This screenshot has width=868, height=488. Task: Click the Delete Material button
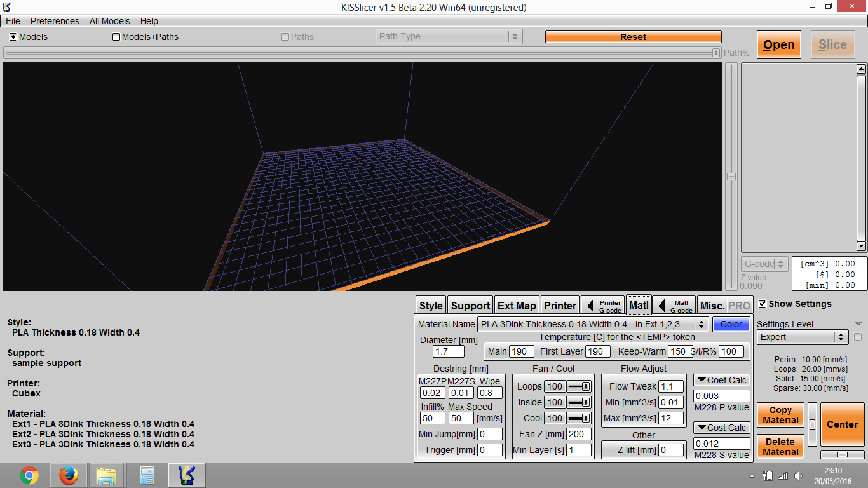point(780,447)
